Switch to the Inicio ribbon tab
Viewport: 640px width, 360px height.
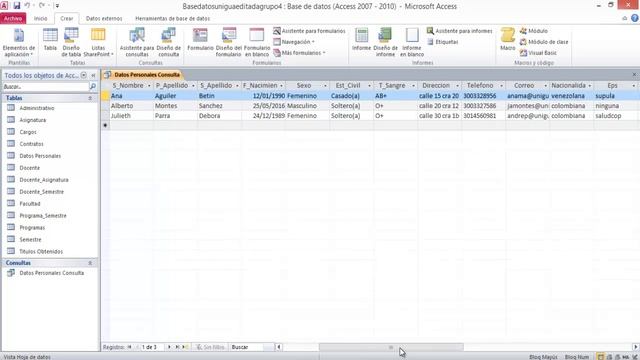(40, 18)
